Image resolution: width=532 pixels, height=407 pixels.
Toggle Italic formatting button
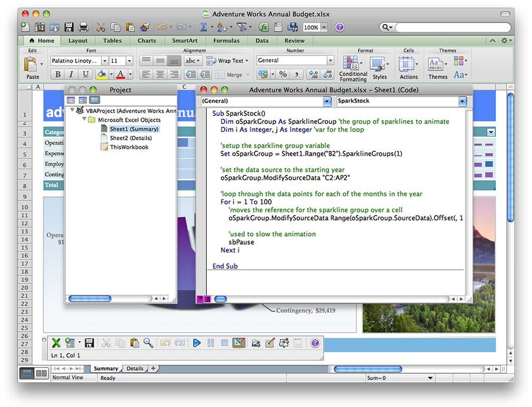[71, 74]
